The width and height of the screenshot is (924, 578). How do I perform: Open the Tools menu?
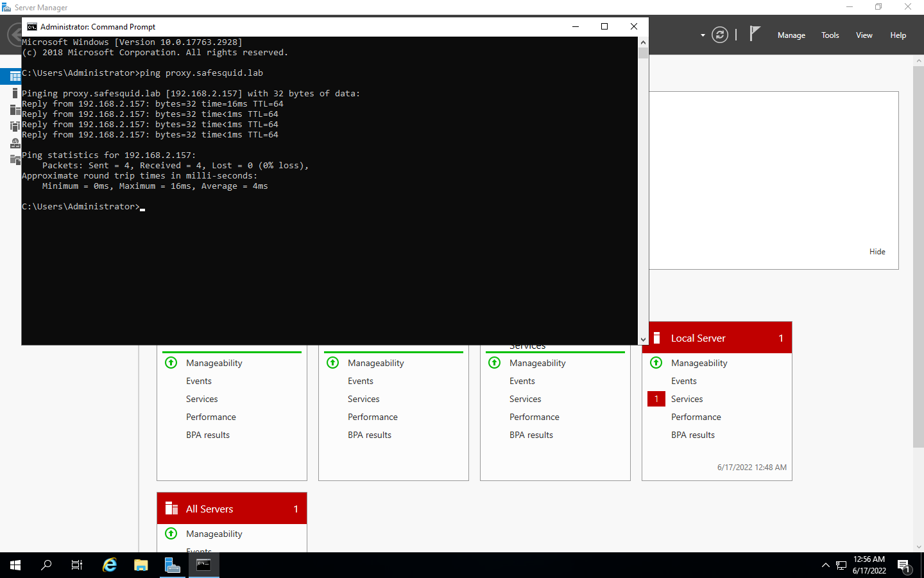click(830, 35)
